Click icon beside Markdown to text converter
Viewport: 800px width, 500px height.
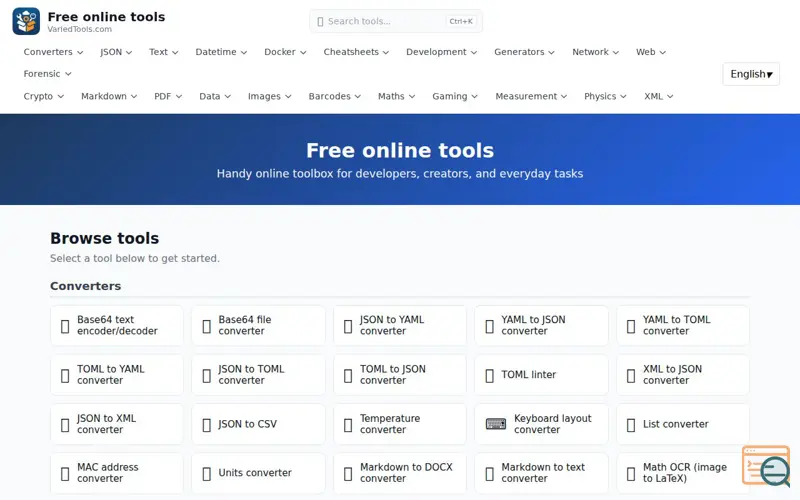(489, 473)
